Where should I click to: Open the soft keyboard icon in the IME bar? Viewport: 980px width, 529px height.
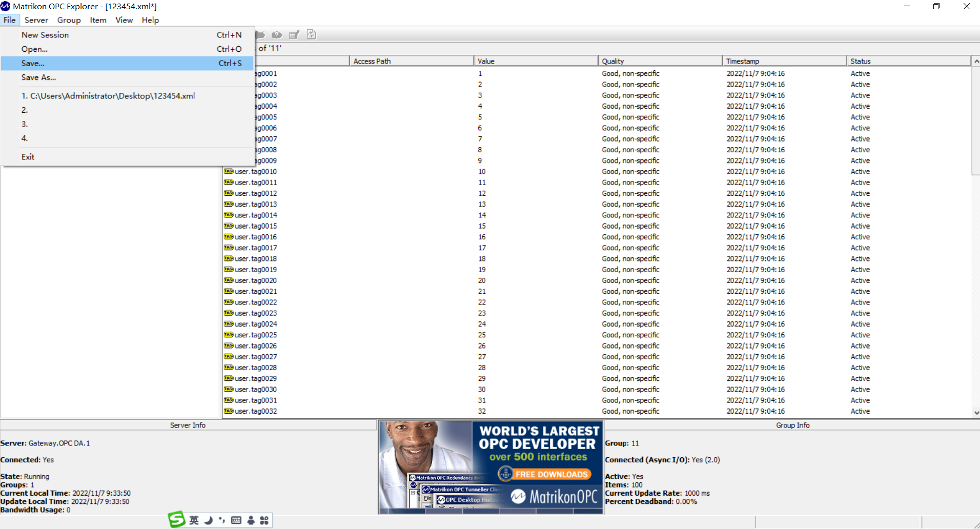pyautogui.click(x=236, y=520)
